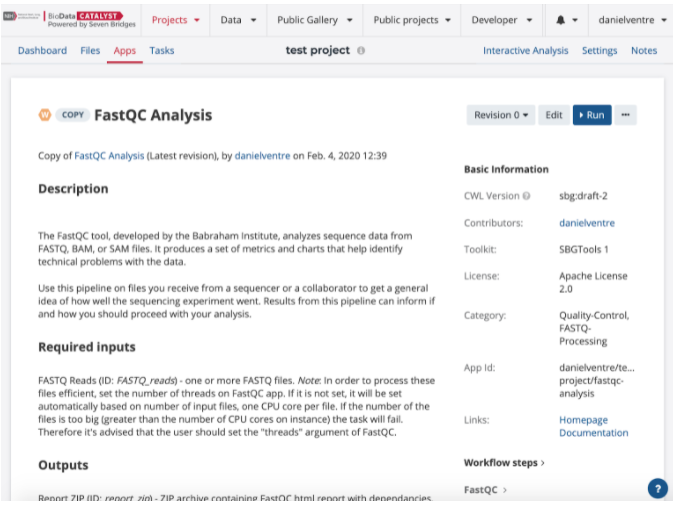Click the Description heading
The height and width of the screenshot is (506, 678).
(73, 189)
